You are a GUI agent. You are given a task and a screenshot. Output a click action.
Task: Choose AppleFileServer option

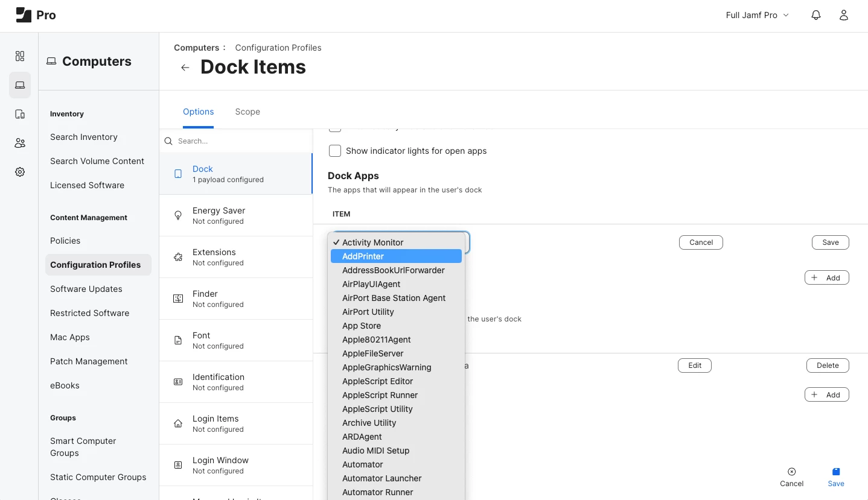396,353
